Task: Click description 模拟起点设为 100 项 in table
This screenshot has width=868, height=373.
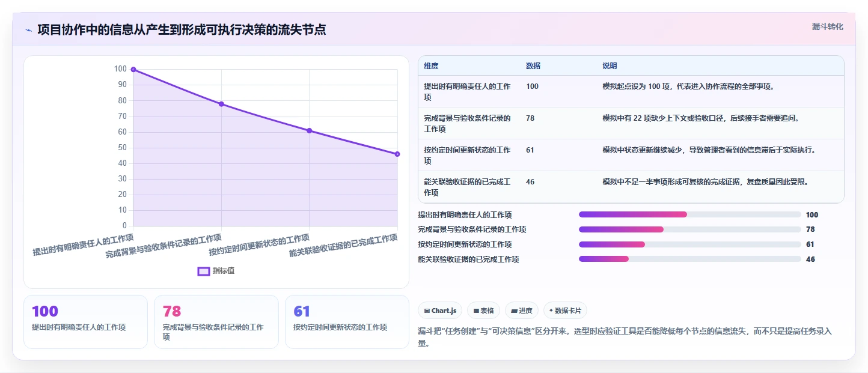Action: pos(688,86)
